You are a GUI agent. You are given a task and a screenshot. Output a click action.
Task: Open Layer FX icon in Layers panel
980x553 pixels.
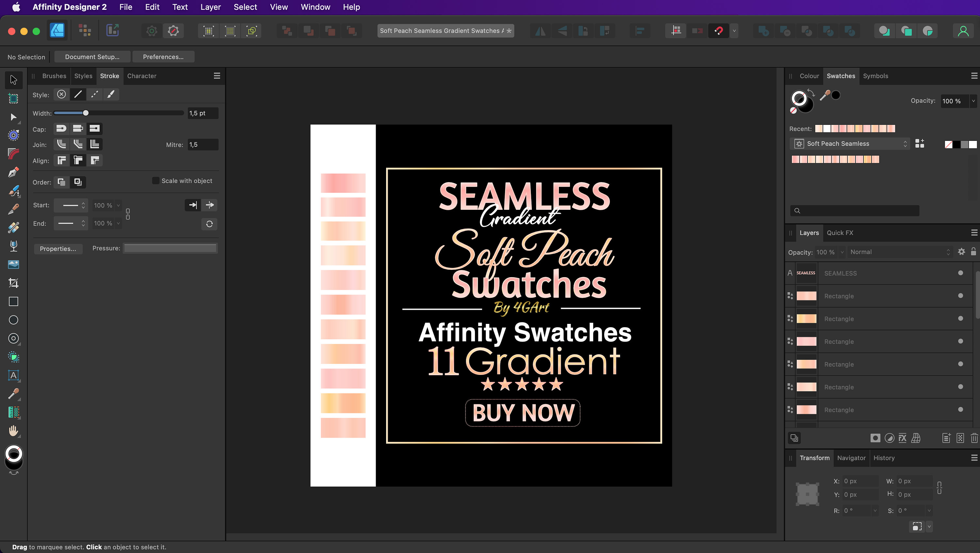pos(902,438)
